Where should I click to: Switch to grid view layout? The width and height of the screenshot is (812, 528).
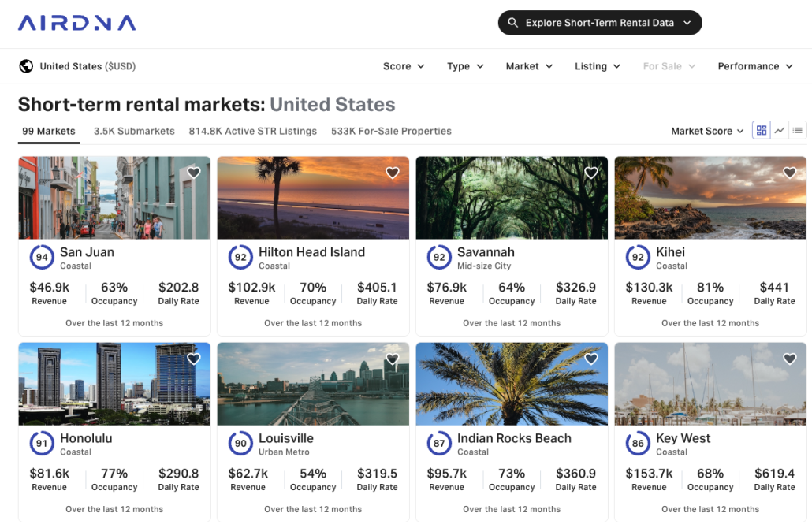click(762, 131)
